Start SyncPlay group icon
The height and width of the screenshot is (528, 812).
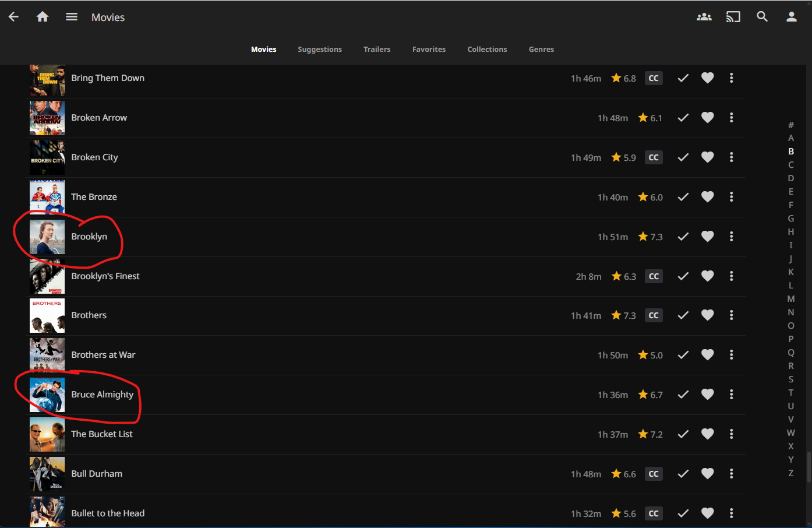tap(704, 17)
